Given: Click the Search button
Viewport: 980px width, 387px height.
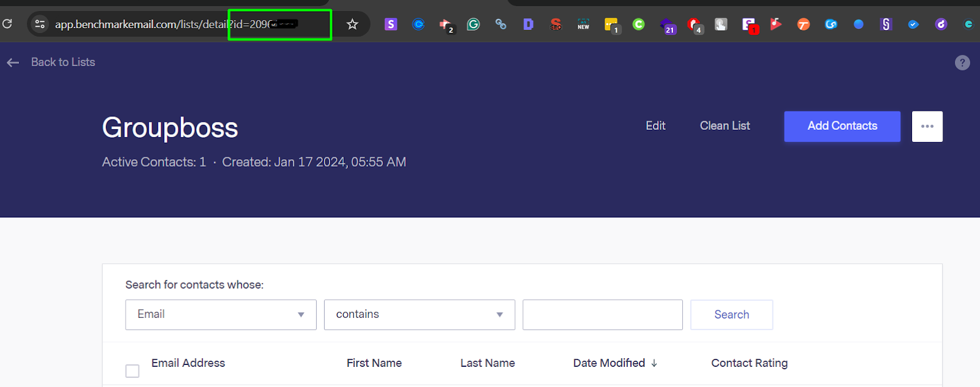Looking at the screenshot, I should tap(732, 315).
